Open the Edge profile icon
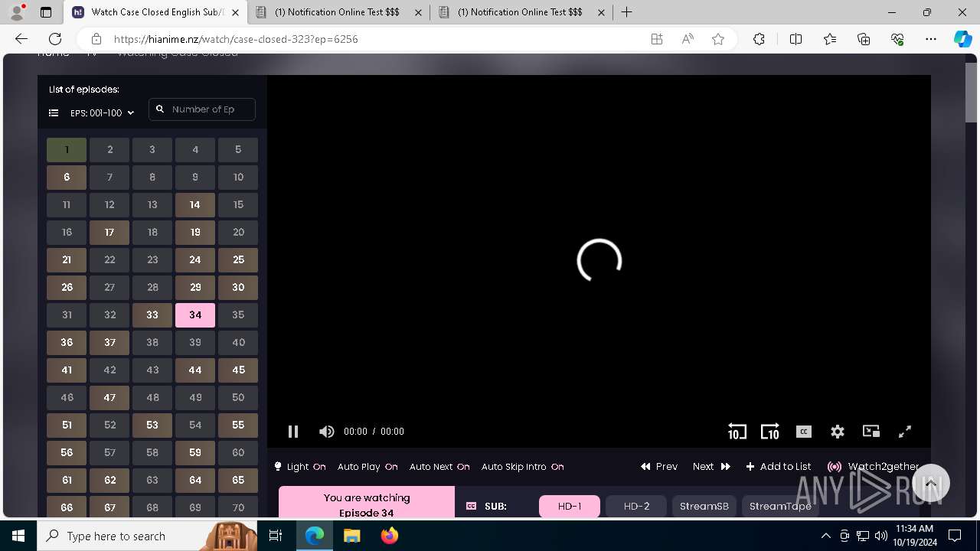 coord(17,12)
